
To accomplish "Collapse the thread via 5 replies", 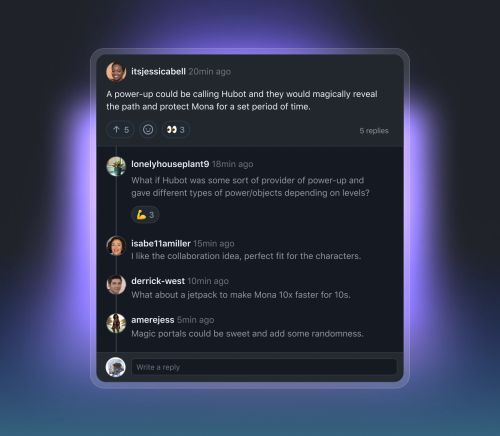I will point(374,131).
